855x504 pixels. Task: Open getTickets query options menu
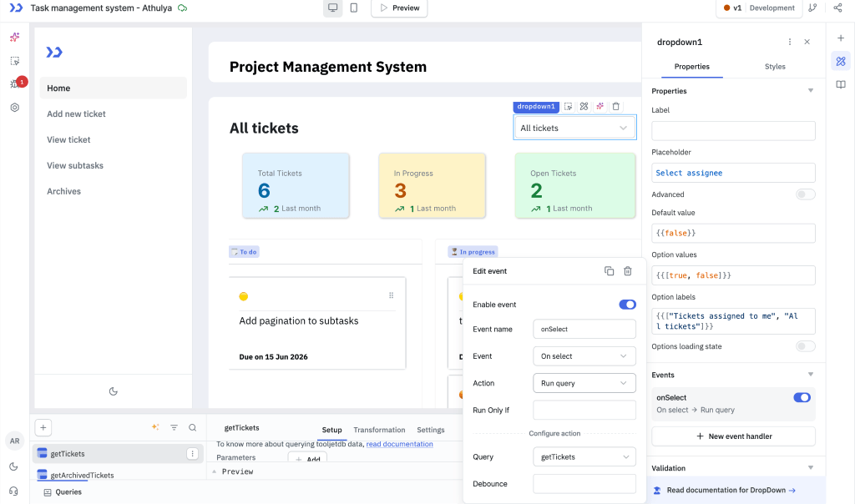click(x=193, y=453)
